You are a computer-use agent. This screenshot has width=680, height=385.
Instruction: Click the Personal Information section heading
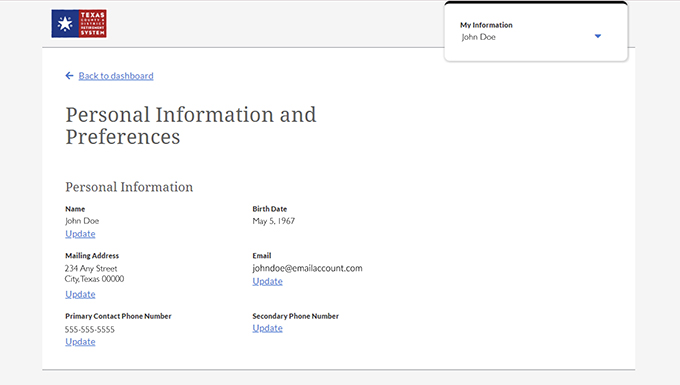tap(129, 187)
